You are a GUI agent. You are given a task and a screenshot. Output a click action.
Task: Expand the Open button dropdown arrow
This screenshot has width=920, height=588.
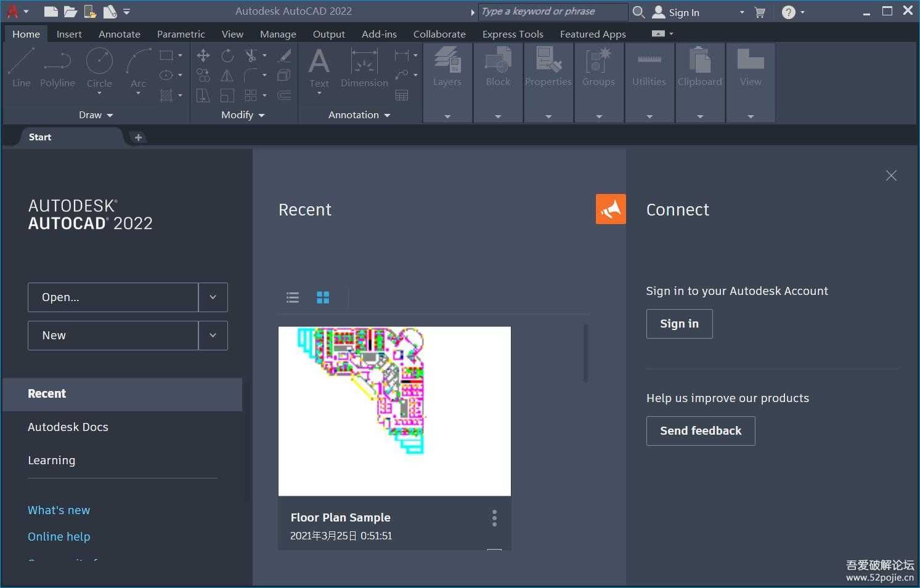[213, 297]
